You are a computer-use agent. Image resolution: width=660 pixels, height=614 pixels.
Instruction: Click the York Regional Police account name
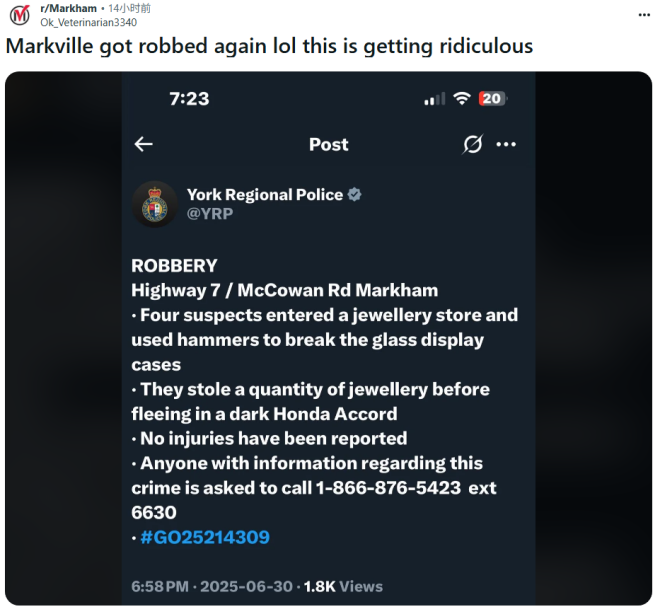pos(265,195)
